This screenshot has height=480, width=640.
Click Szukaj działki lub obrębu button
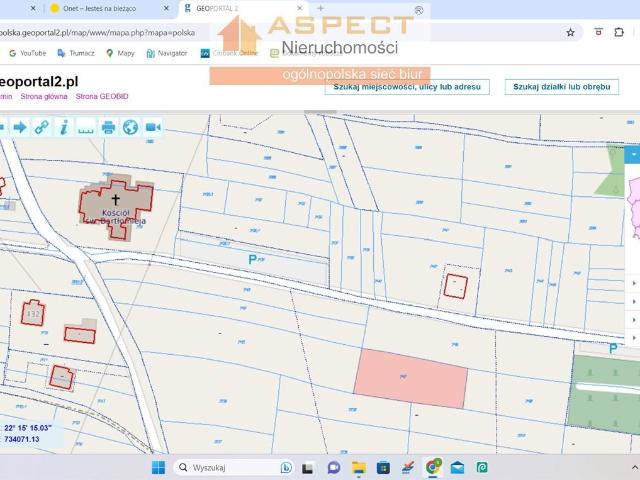click(561, 87)
